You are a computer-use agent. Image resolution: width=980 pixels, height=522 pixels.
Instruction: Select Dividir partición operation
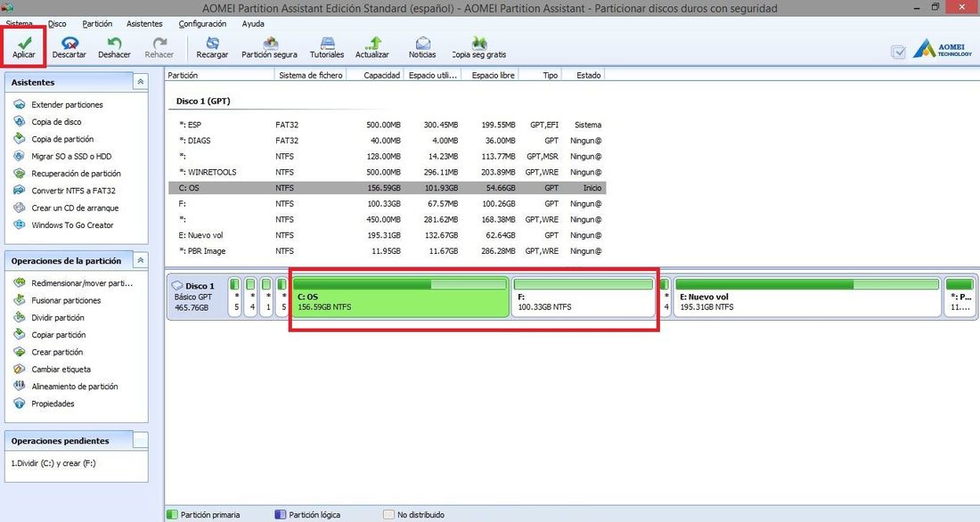(58, 318)
